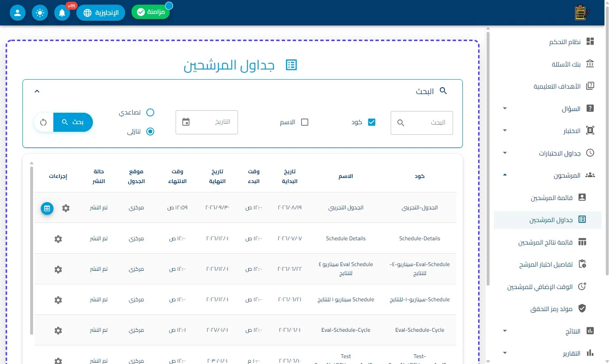The height and width of the screenshot is (364, 610).
Task: Open the التاريخ date field
Action: [x=207, y=122]
